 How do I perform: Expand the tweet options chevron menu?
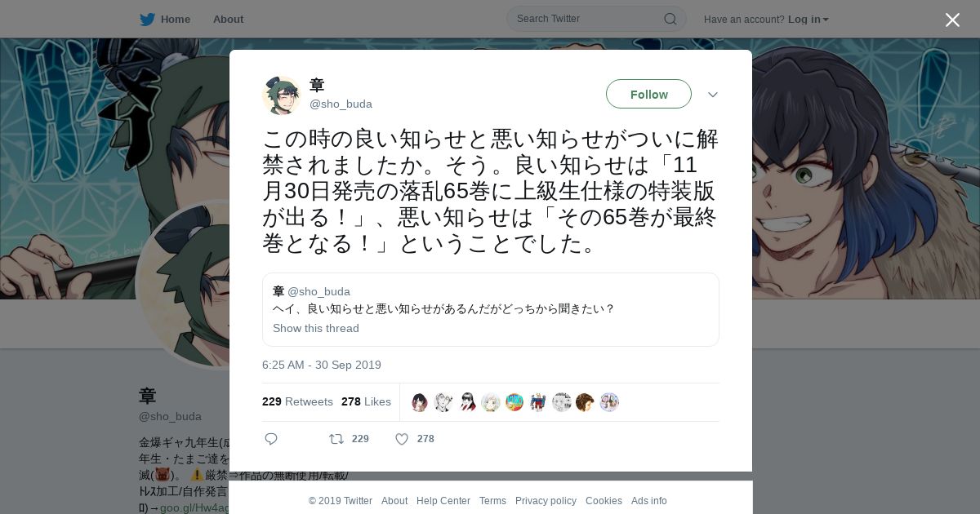click(713, 95)
